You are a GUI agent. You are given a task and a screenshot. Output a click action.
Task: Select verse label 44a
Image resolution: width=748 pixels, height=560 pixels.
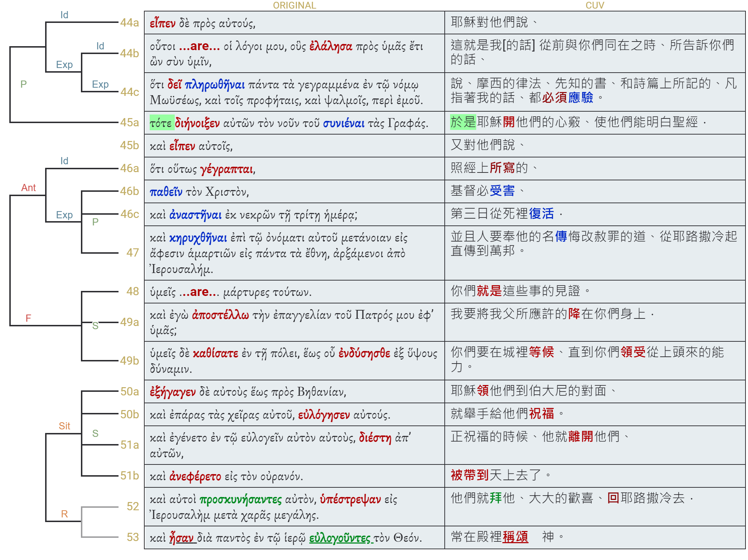(129, 23)
